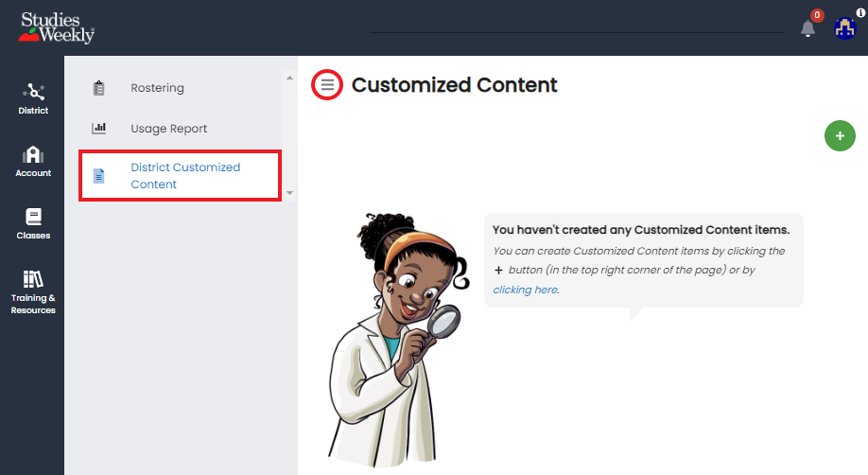The height and width of the screenshot is (475, 868).
Task: Go to Classes via book icon
Action: pyautogui.click(x=33, y=217)
